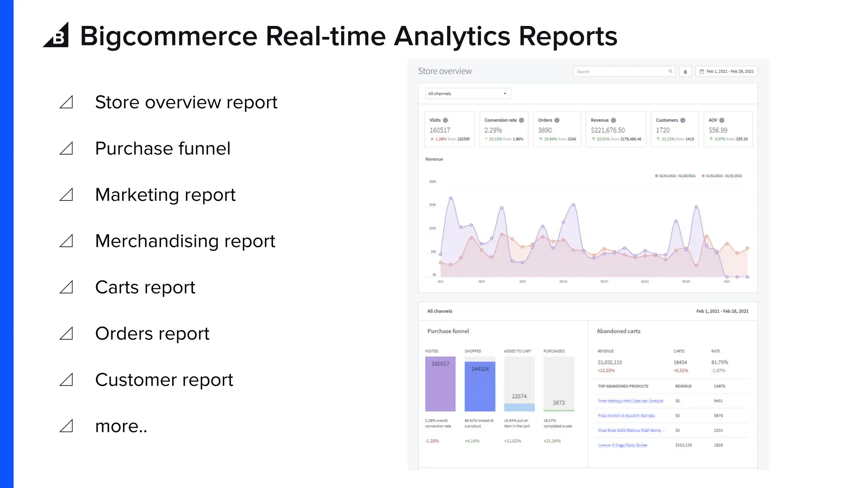868x488 pixels.
Task: Click the purple Visited funnel bar 160517
Action: tap(440, 384)
